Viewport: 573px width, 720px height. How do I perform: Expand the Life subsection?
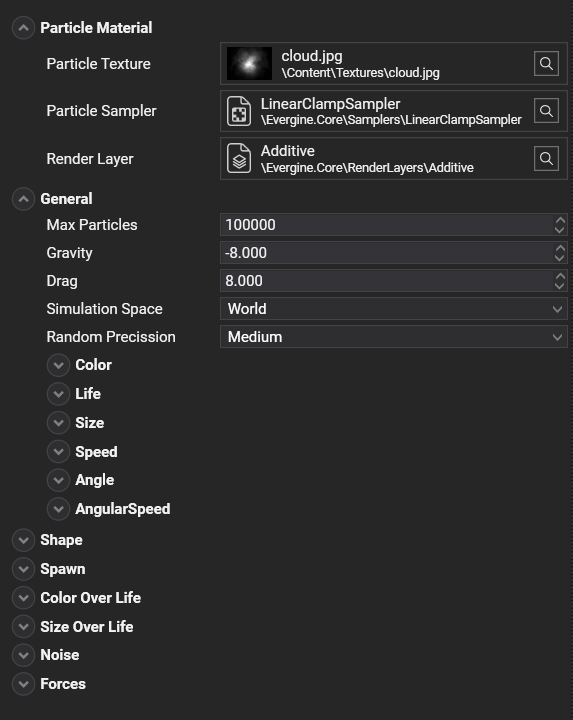58,394
